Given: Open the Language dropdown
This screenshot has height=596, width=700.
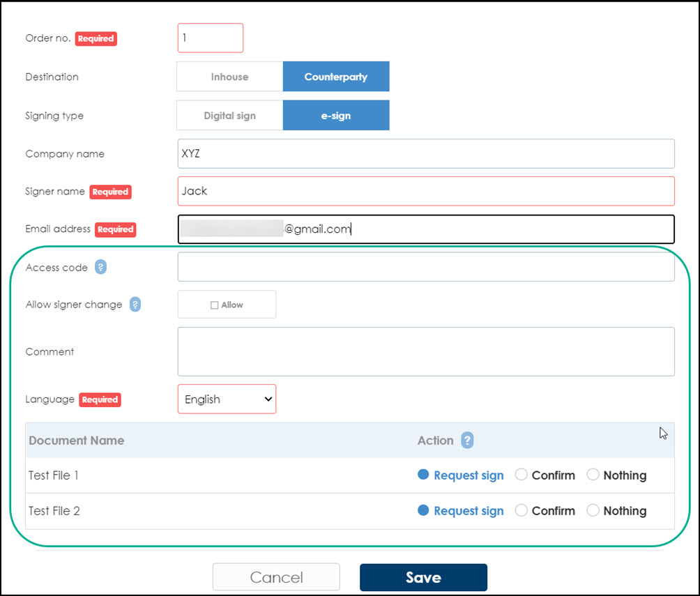Looking at the screenshot, I should 227,399.
